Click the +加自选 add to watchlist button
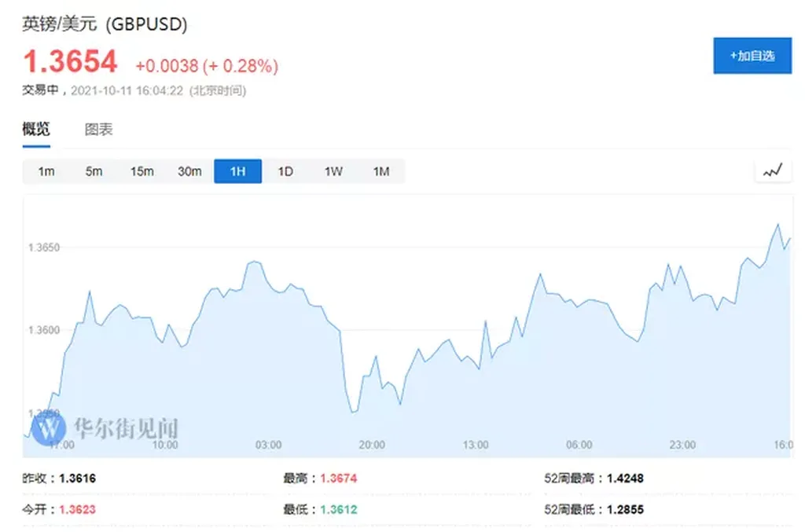The height and width of the screenshot is (532, 805). click(752, 56)
